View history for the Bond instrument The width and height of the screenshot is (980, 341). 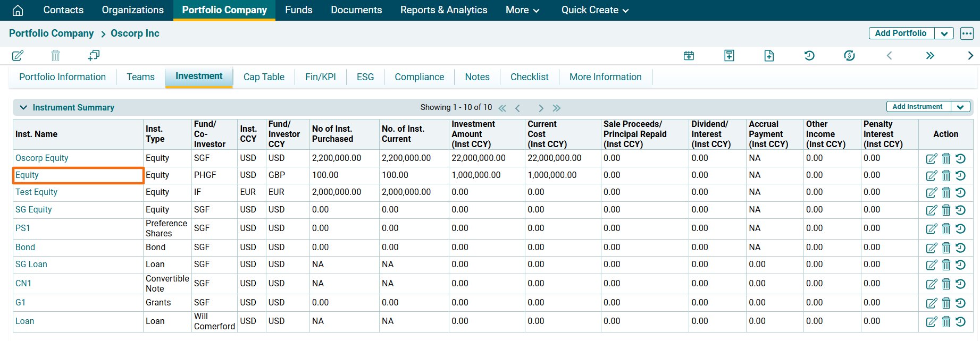960,248
